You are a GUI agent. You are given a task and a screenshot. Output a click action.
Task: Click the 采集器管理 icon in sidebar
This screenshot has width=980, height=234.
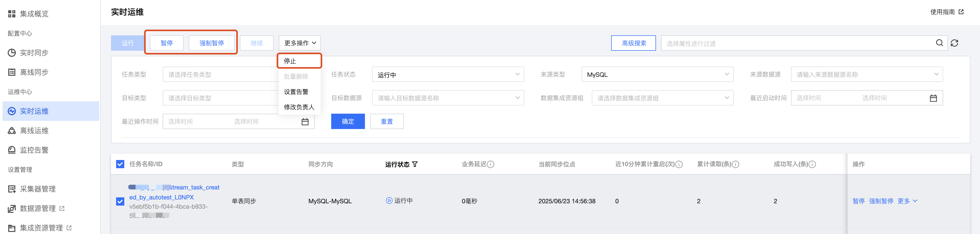(x=12, y=189)
